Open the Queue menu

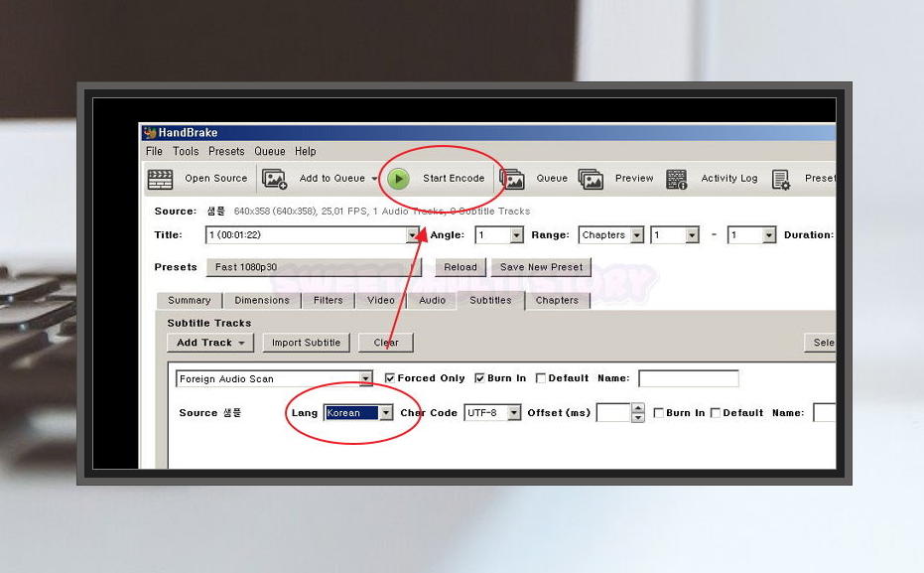coord(270,152)
